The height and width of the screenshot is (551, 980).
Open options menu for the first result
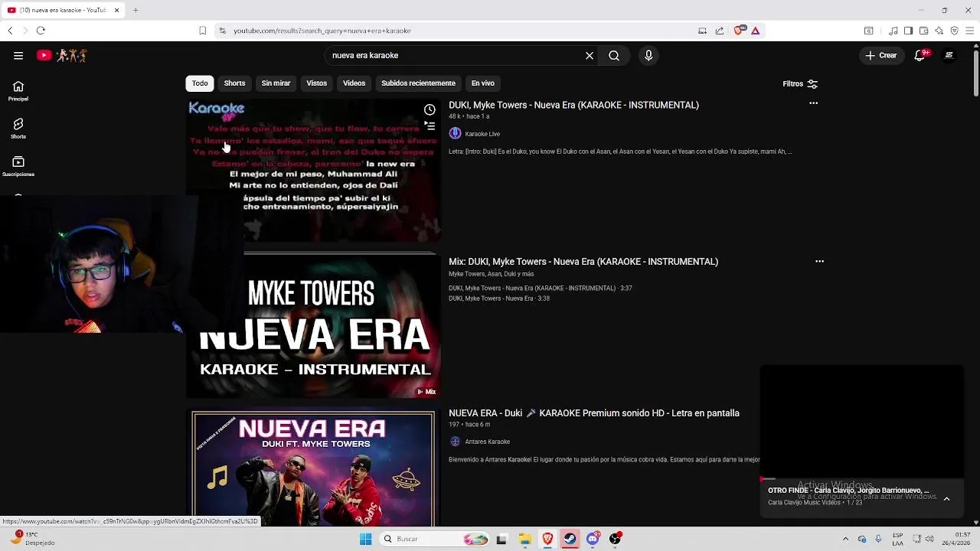click(x=813, y=103)
